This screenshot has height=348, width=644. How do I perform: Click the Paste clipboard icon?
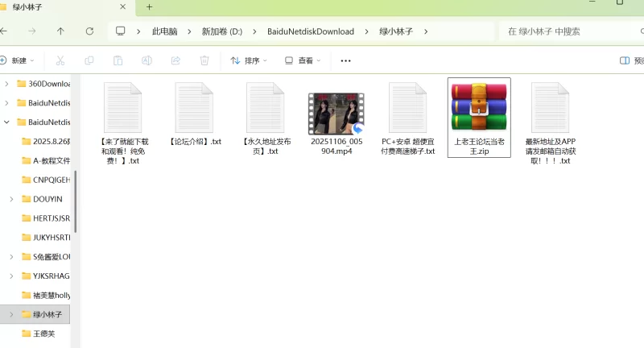pos(118,60)
